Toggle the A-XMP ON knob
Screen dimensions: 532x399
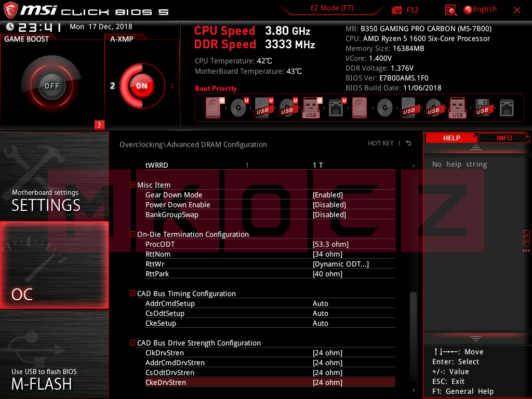pos(142,86)
